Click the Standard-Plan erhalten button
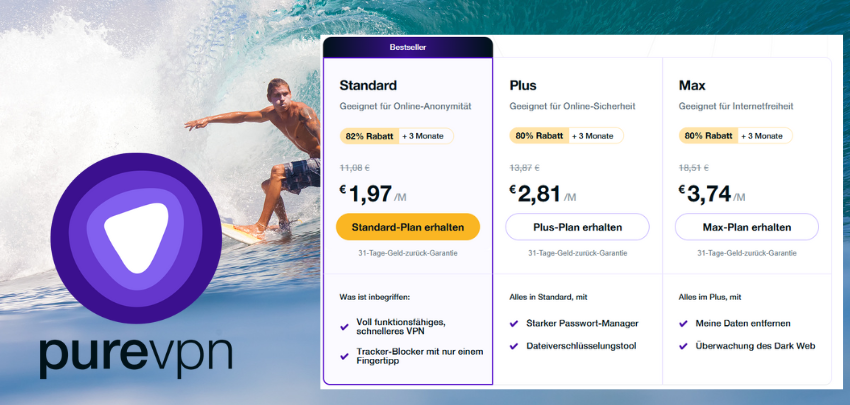 (x=408, y=227)
